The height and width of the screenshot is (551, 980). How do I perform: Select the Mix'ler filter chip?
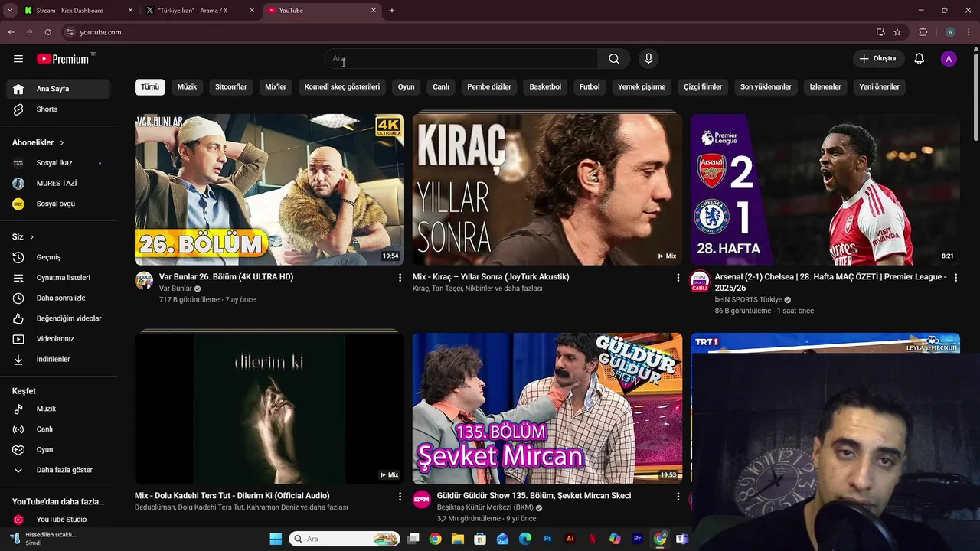(276, 86)
